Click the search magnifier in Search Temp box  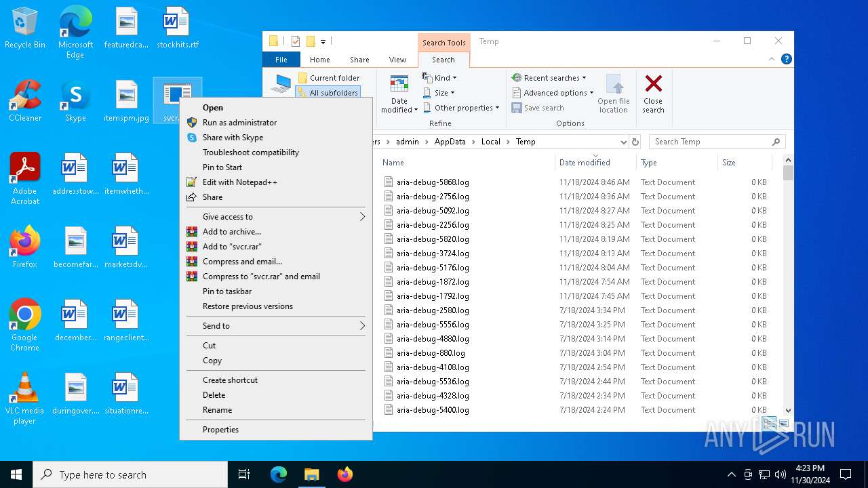776,142
